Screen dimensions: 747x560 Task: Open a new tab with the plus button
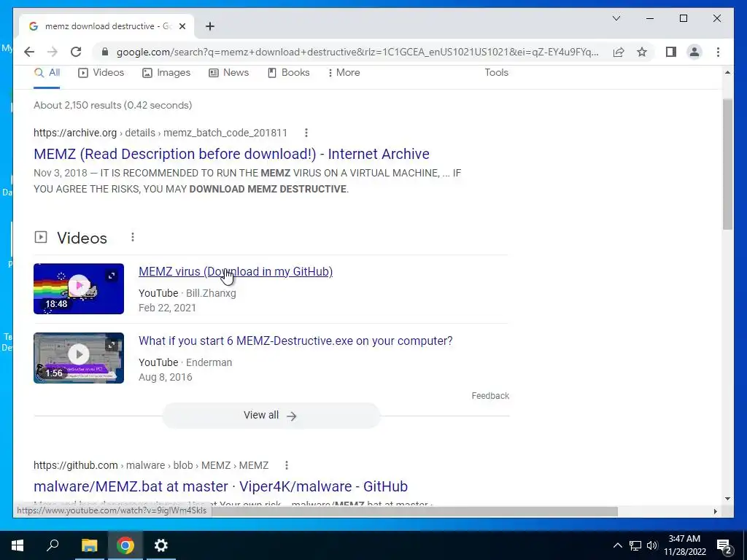point(209,26)
